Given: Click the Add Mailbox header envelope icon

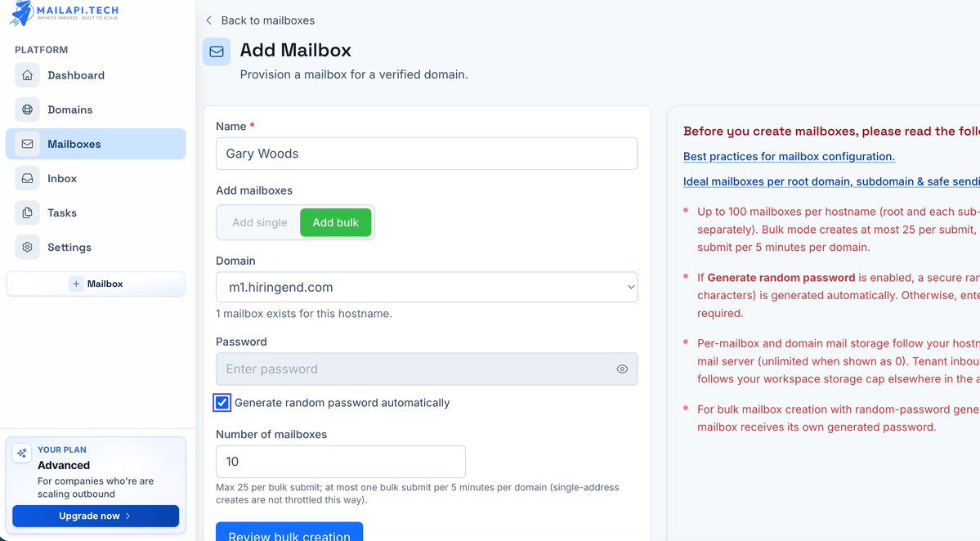Looking at the screenshot, I should 217,51.
